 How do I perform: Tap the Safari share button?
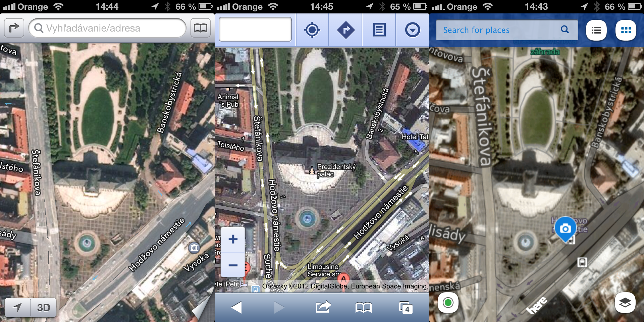323,307
